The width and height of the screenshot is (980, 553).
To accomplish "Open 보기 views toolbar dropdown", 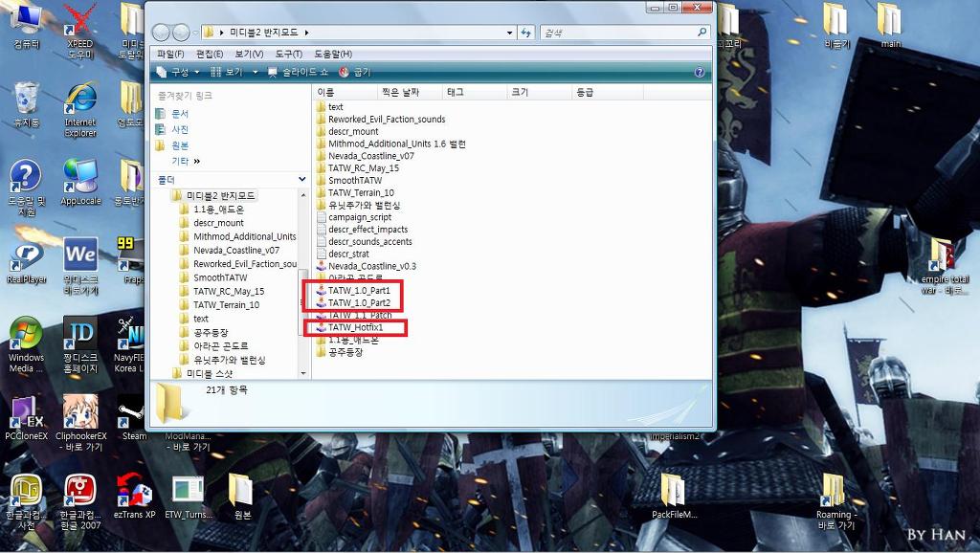I will 234,73.
